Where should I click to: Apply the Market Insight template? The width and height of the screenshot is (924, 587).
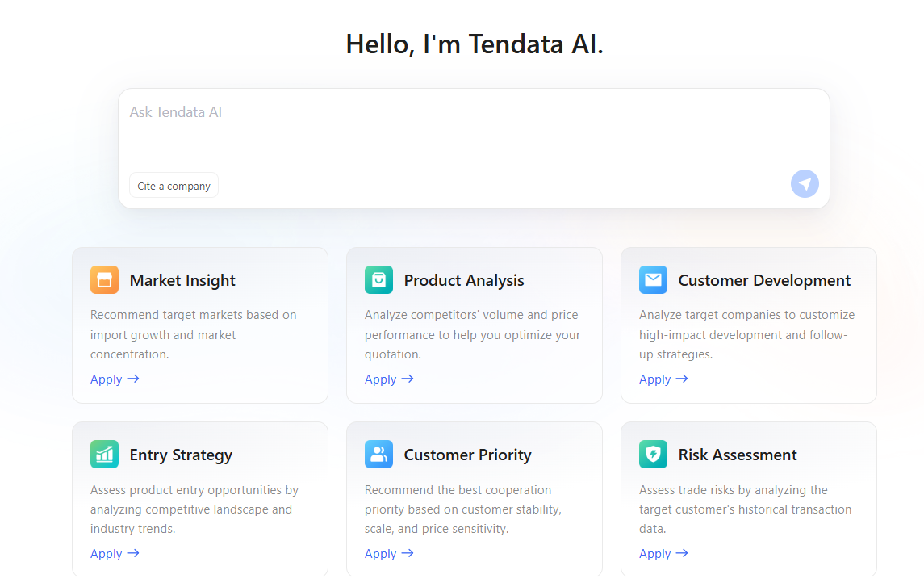tap(115, 379)
